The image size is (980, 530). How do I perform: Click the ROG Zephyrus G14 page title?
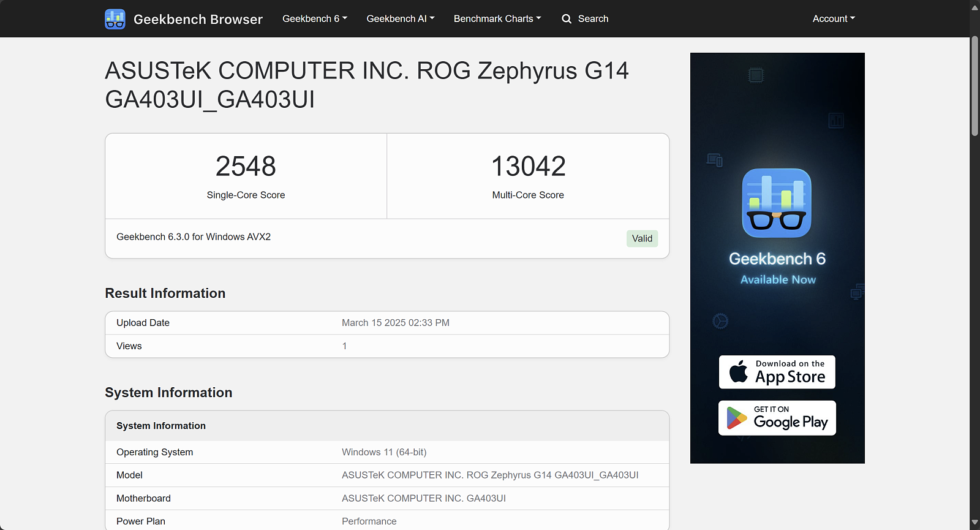coord(367,85)
